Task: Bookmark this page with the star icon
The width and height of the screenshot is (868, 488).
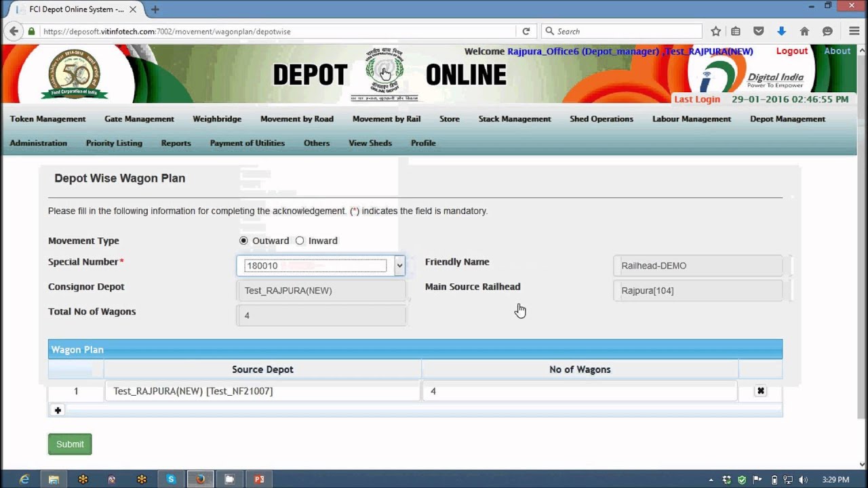Action: tap(715, 31)
